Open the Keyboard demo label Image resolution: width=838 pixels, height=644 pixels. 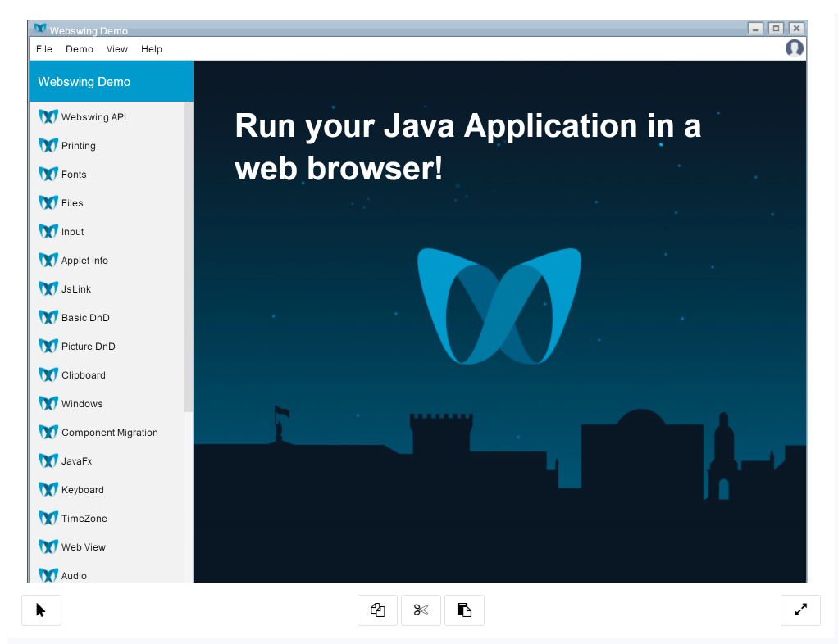coord(82,490)
